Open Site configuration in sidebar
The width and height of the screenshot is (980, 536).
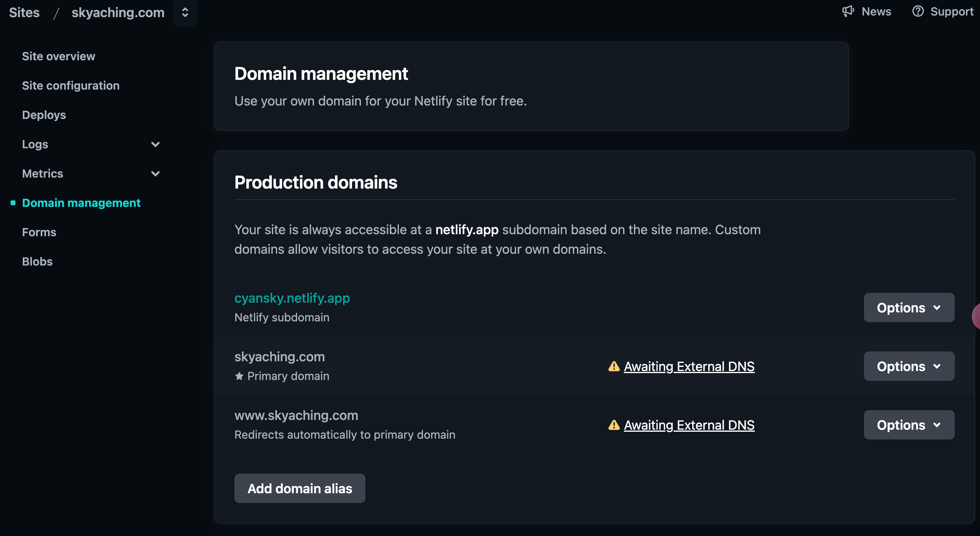click(71, 86)
